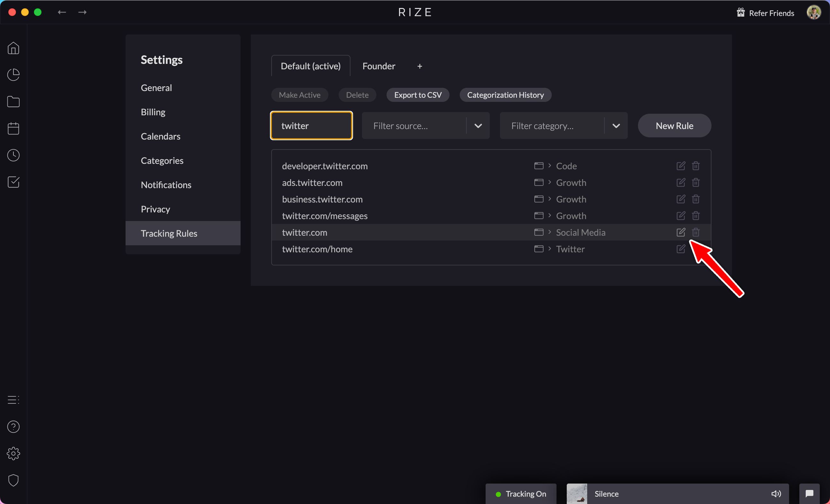Select the developer.twitter.com row

coord(491,166)
